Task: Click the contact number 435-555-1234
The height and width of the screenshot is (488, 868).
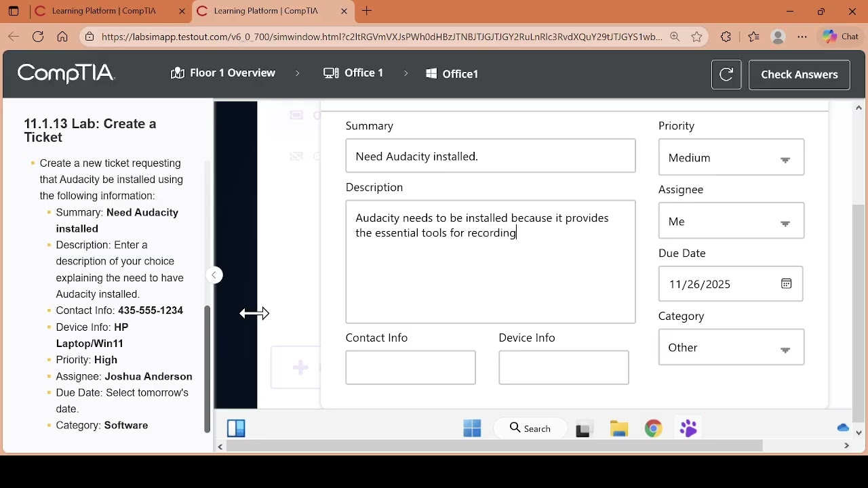Action: coord(151,310)
